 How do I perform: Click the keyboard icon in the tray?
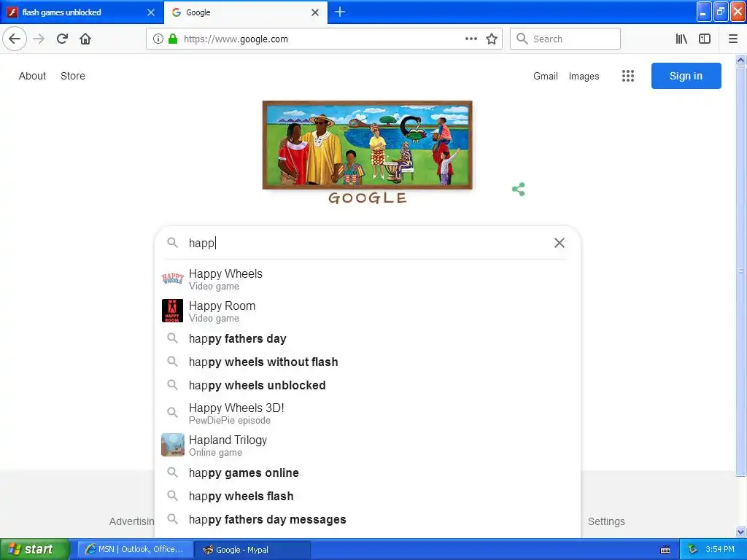coord(665,550)
